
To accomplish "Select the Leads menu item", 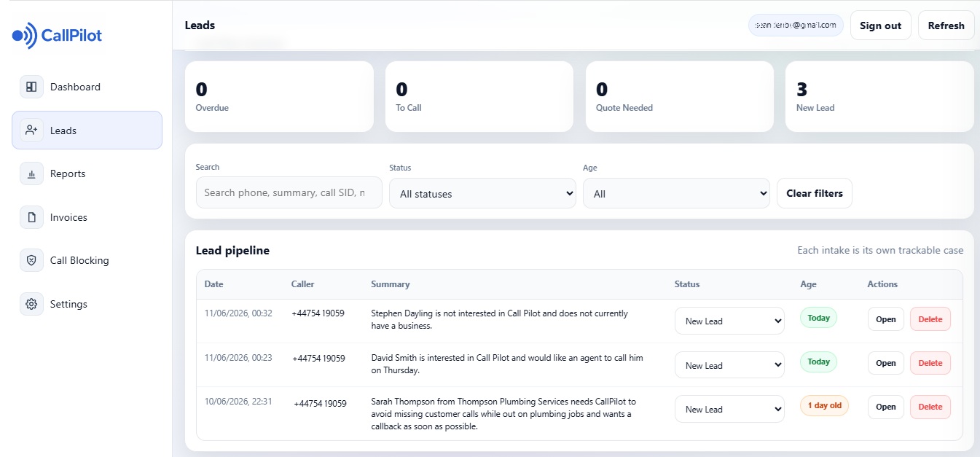I will (x=87, y=130).
